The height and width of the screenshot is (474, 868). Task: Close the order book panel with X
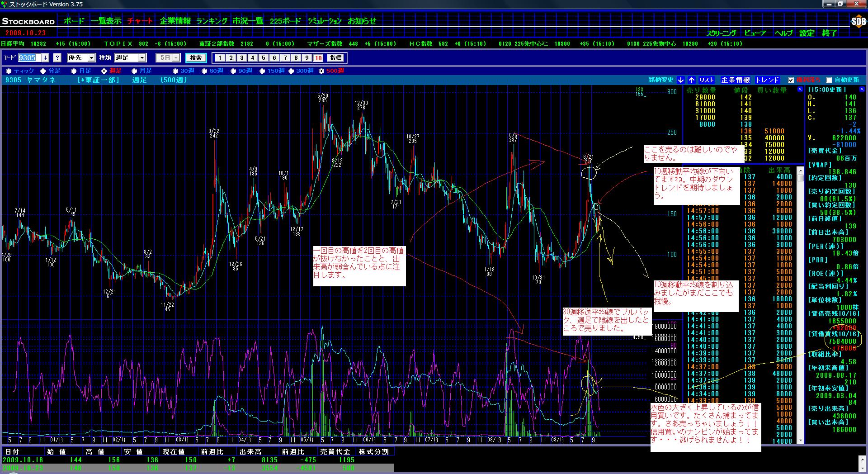[x=800, y=90]
